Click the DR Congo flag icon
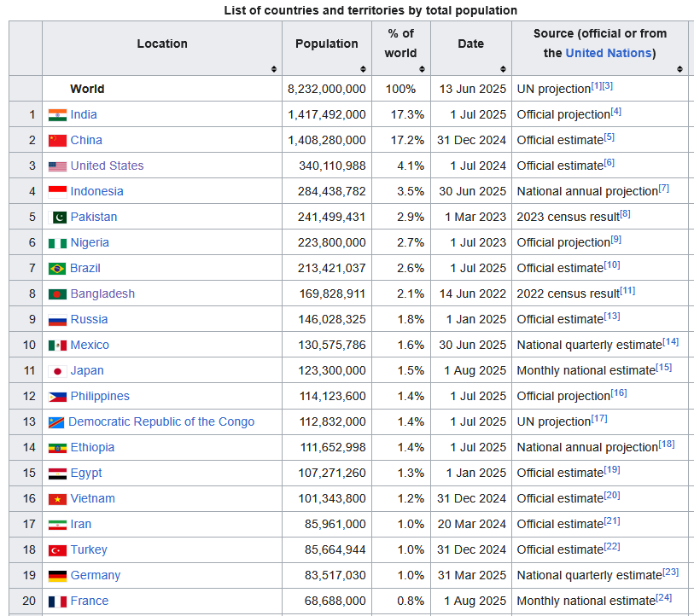The height and width of the screenshot is (616, 694). (56, 422)
